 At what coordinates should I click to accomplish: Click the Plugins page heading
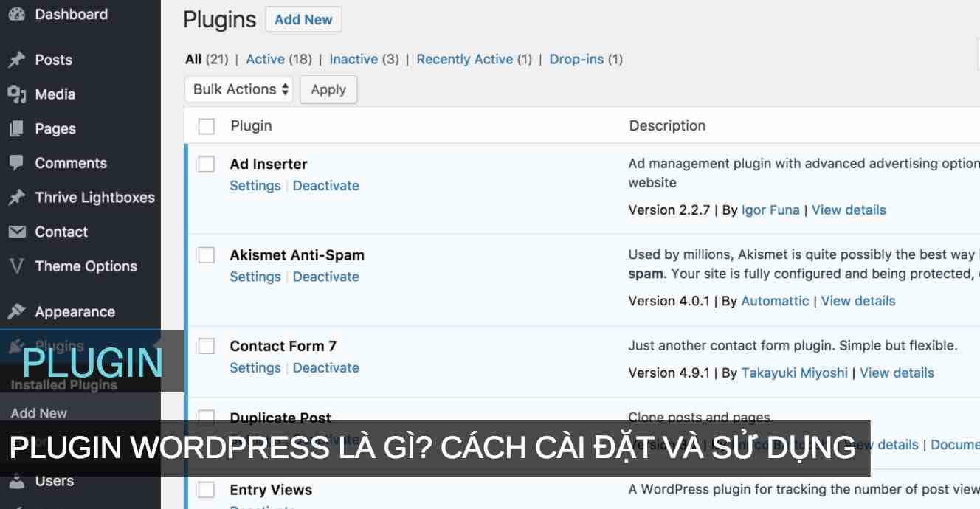pyautogui.click(x=220, y=20)
